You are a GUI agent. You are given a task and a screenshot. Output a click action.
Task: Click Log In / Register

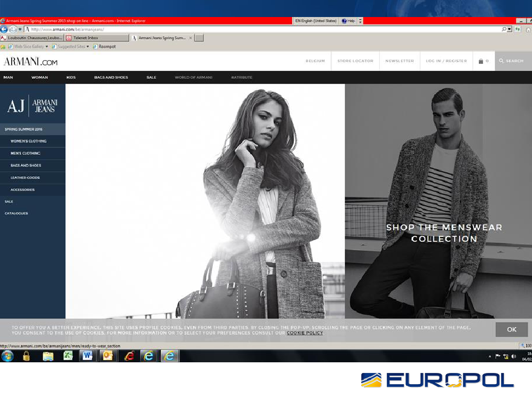[x=446, y=61]
